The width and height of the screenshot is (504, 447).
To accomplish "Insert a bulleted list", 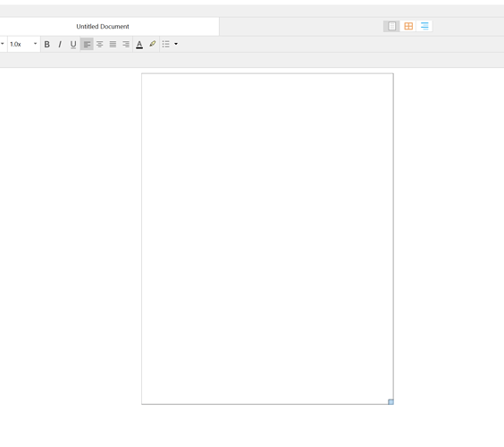I will point(166,44).
